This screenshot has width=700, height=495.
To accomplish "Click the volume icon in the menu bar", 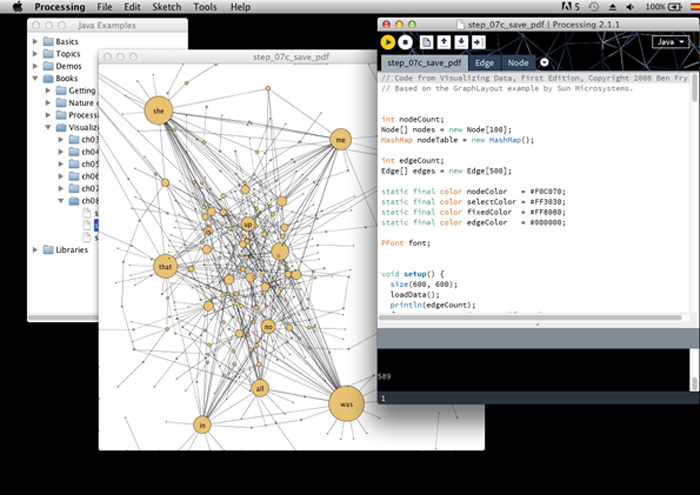I will click(x=630, y=7).
